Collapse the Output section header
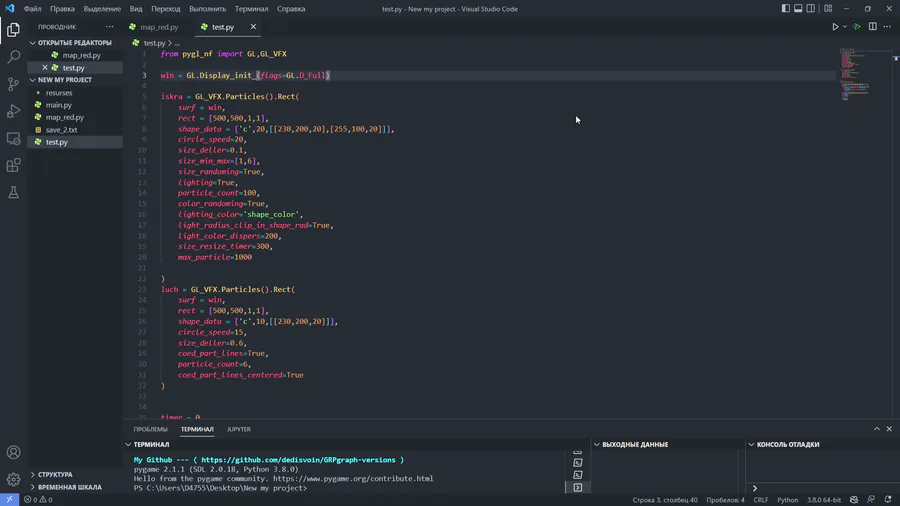900x506 pixels. (x=635, y=445)
